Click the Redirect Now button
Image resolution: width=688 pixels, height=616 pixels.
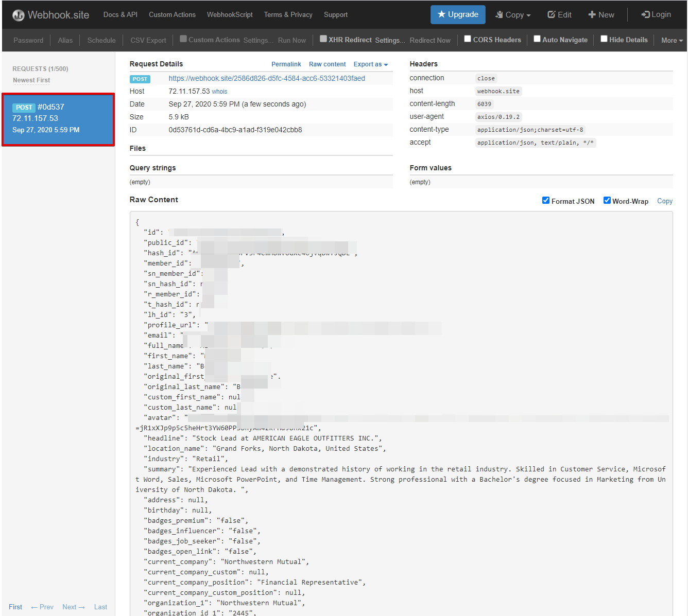430,40
